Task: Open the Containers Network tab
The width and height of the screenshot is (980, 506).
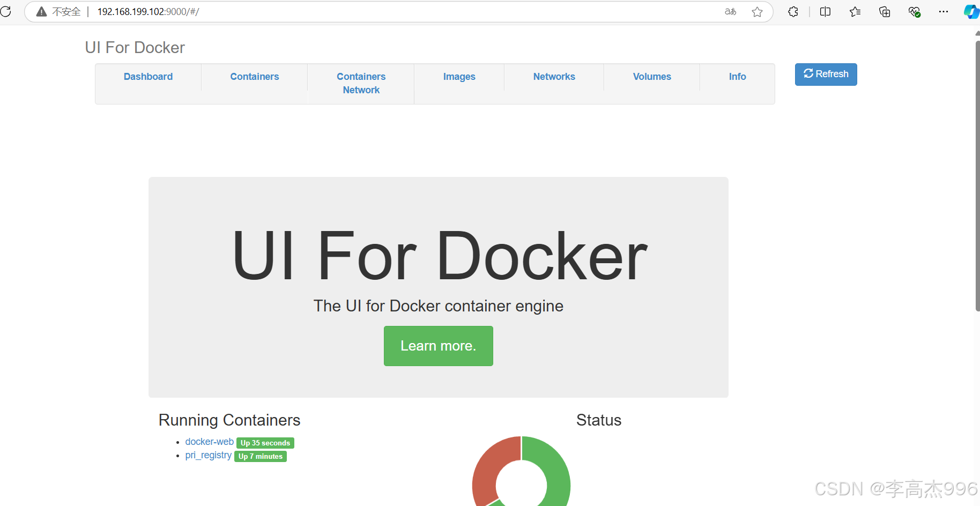Action: 361,83
